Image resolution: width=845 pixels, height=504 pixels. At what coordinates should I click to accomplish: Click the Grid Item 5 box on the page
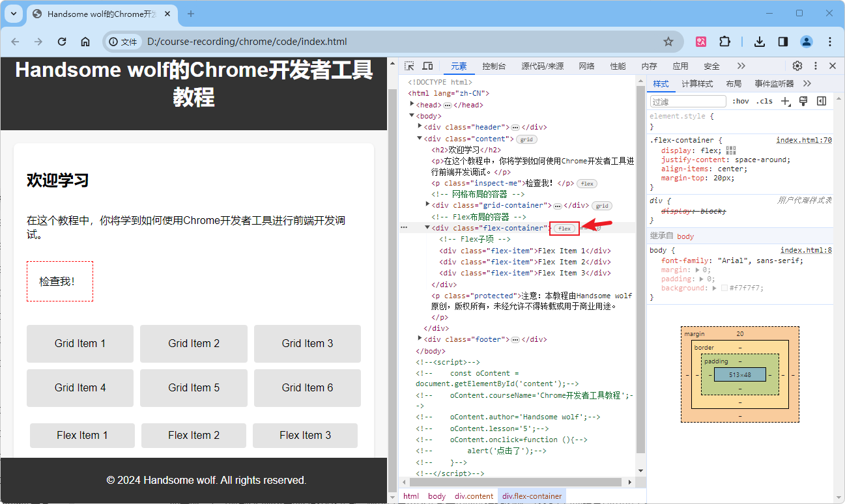click(x=193, y=387)
